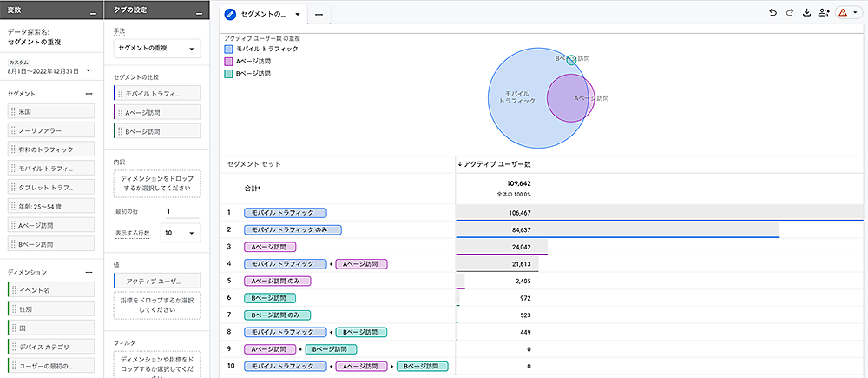Viewport: 868px width, 378px height.
Task: Add a new exploration tab with plus
Action: tap(319, 15)
